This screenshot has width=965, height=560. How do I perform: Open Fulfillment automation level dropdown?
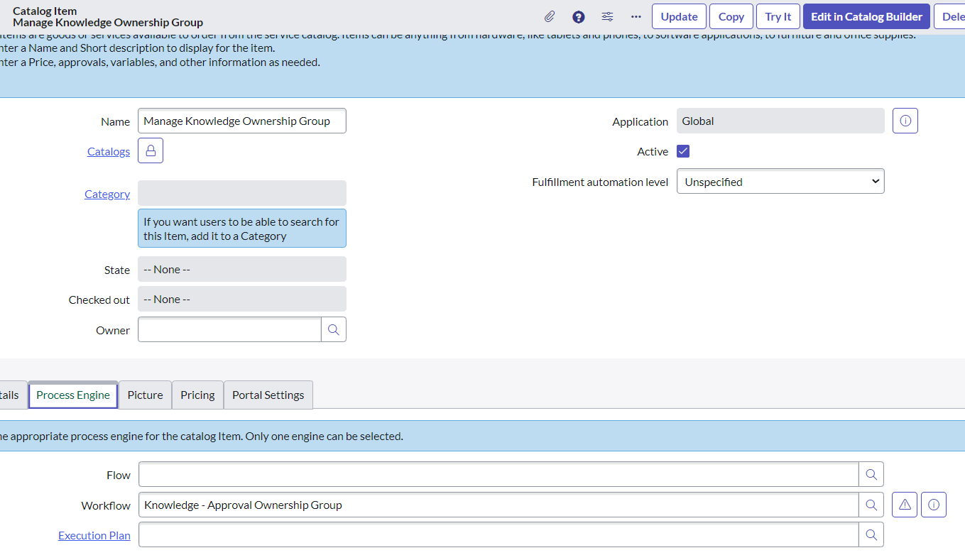780,181
